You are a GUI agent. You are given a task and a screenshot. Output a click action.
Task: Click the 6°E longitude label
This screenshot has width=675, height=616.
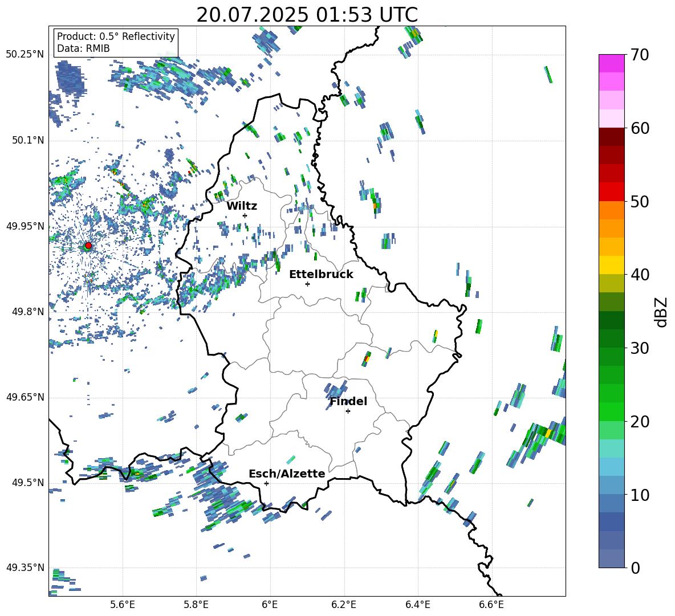click(x=270, y=605)
